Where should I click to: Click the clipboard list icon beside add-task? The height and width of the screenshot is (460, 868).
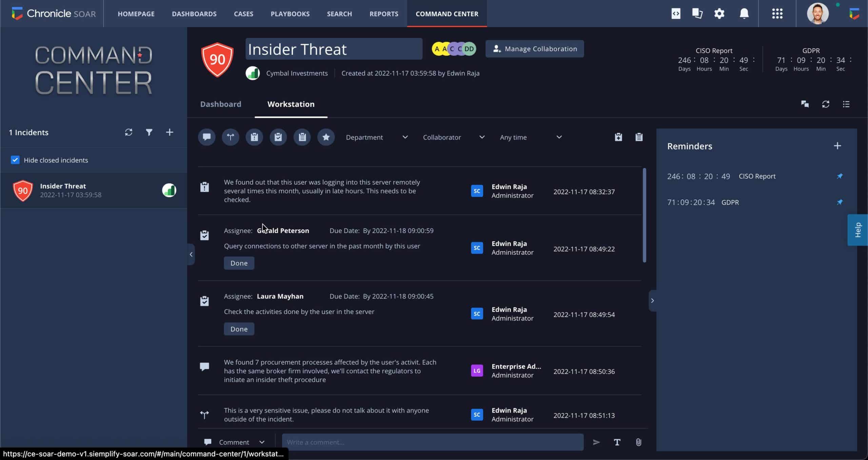coord(639,137)
